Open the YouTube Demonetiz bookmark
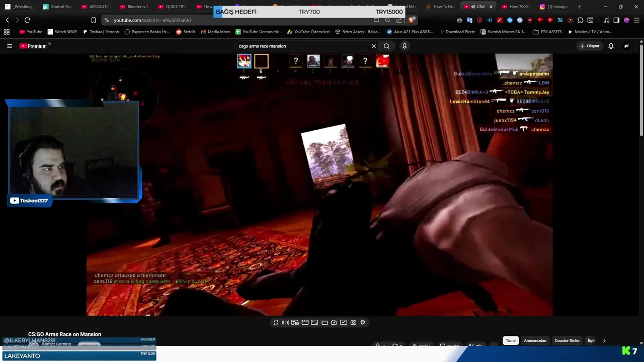This screenshot has width=644, height=362. pos(259,32)
